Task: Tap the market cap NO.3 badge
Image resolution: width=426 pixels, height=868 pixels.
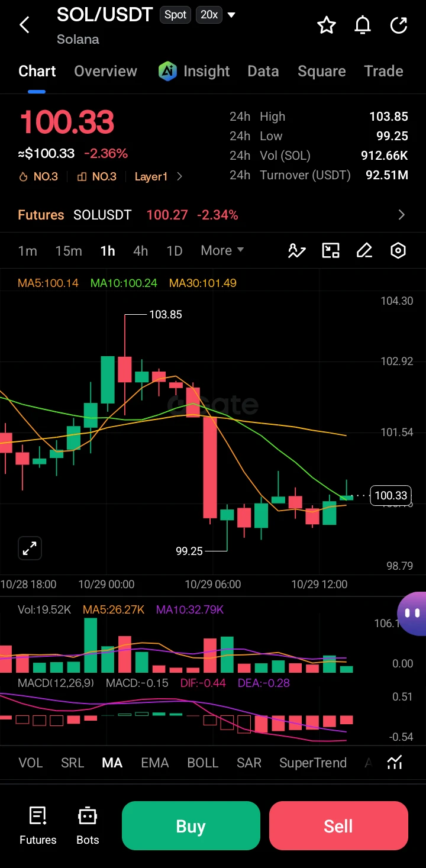Action: tap(96, 176)
